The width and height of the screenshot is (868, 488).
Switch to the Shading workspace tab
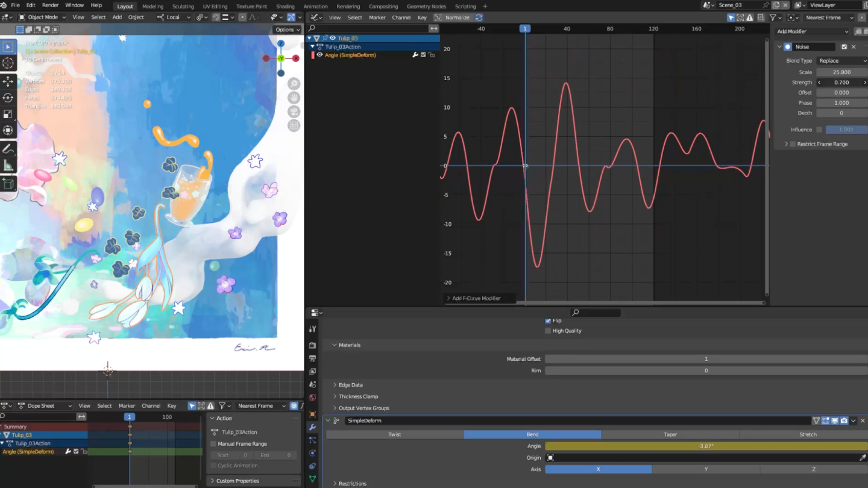pyautogui.click(x=285, y=6)
